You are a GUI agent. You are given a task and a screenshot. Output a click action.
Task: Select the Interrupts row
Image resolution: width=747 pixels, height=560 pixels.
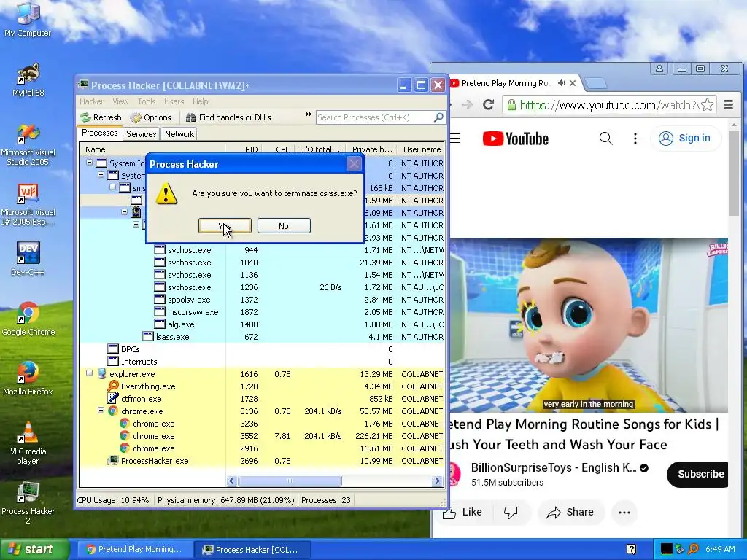point(261,362)
